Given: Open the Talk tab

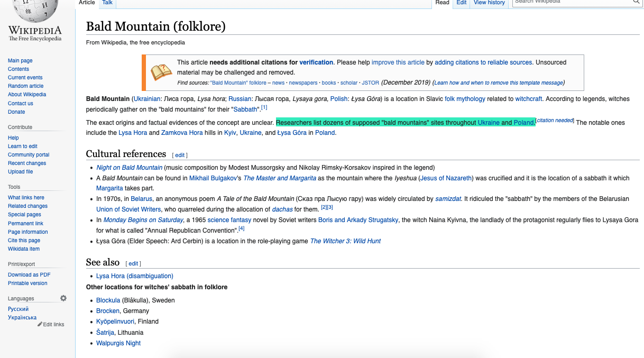Looking at the screenshot, I should tap(107, 3).
